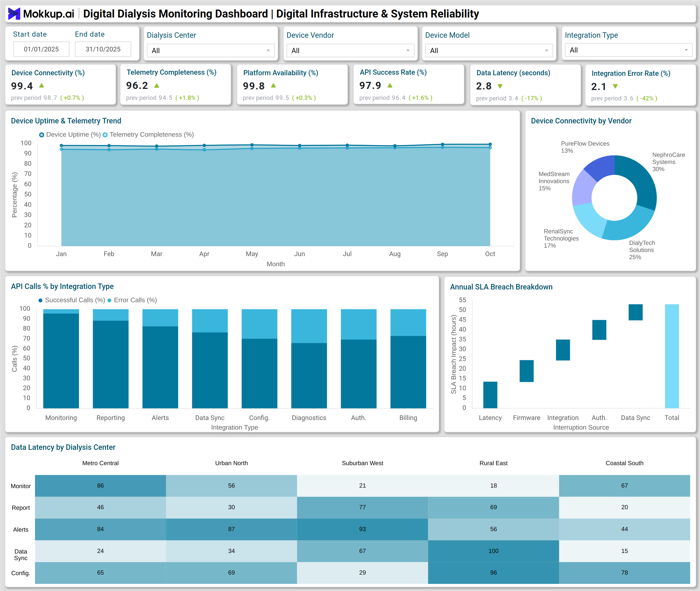
Task: Open the Device Model dropdown
Action: [x=489, y=51]
